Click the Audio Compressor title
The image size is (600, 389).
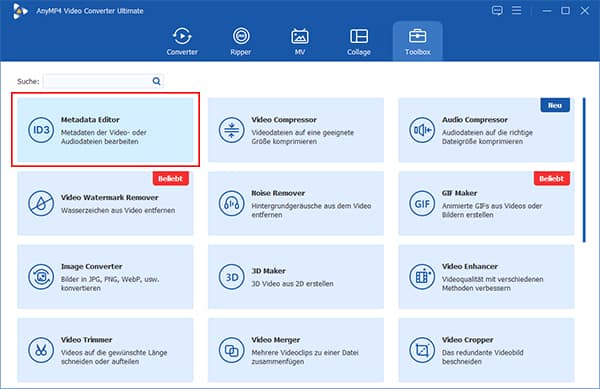point(475,120)
